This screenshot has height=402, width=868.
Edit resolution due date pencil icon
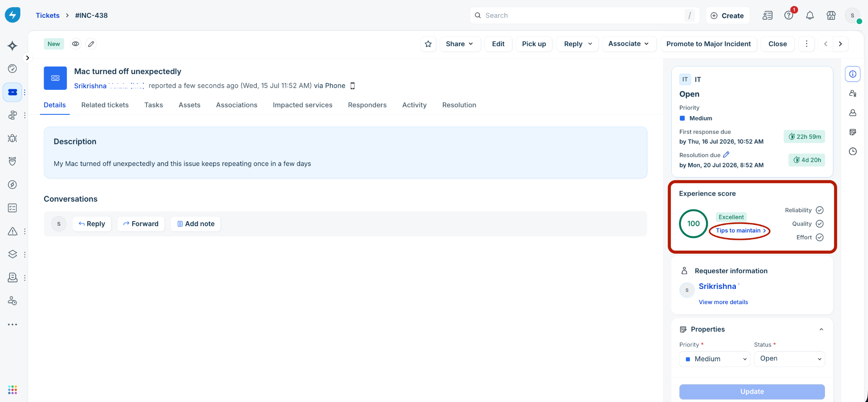726,155
